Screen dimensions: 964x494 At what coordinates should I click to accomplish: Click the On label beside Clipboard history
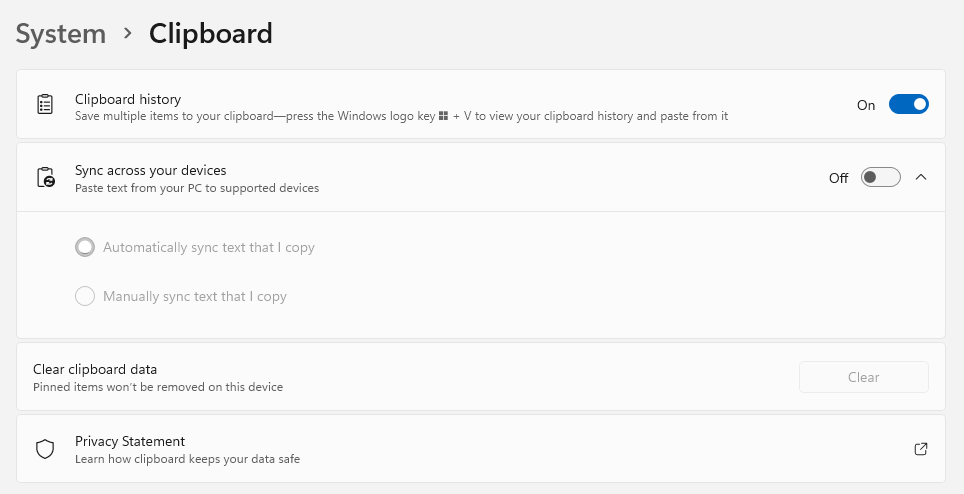pos(866,105)
